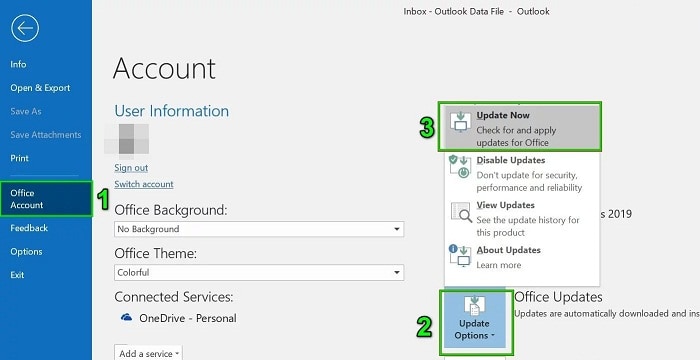Select Save Attachments in sidebar
This screenshot has width=700, height=360.
pos(46,134)
